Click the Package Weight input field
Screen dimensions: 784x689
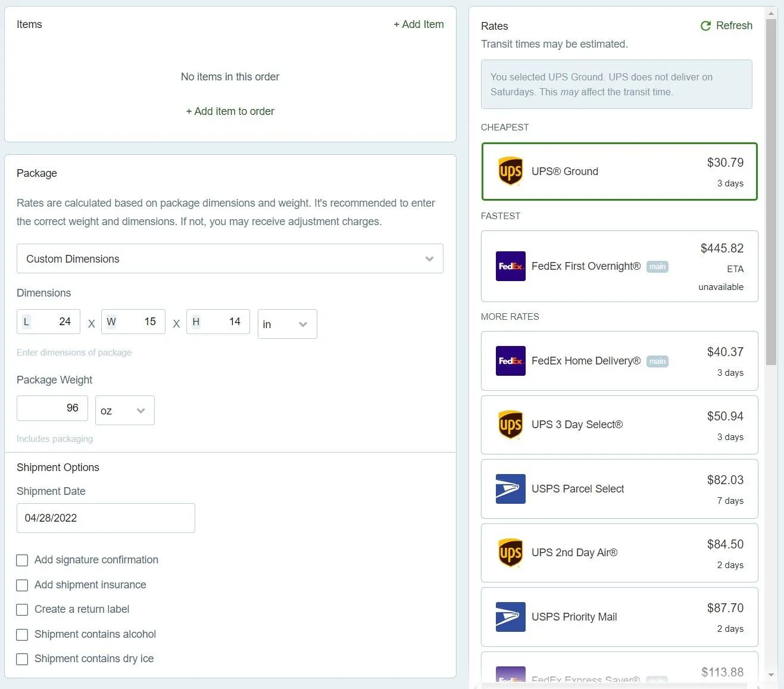pyautogui.click(x=52, y=408)
